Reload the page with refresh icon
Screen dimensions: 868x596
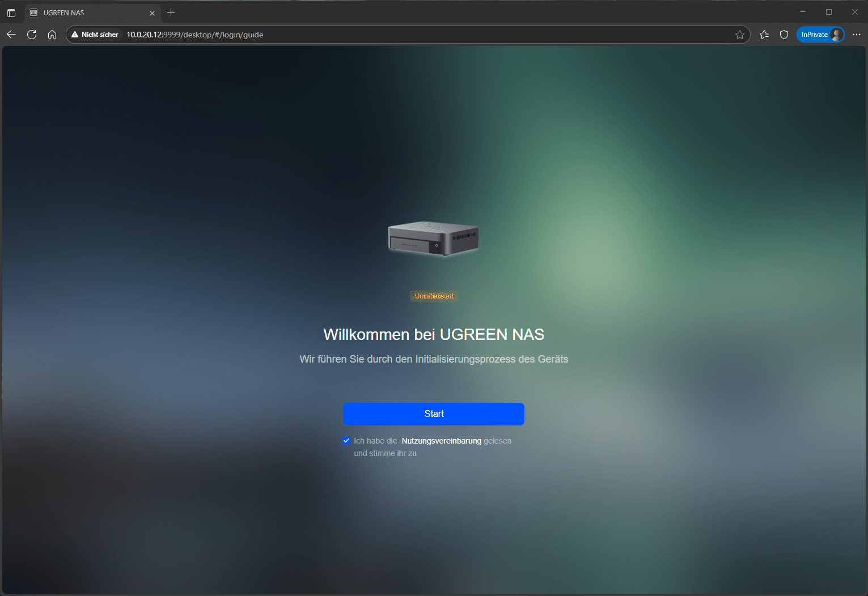[x=32, y=35]
